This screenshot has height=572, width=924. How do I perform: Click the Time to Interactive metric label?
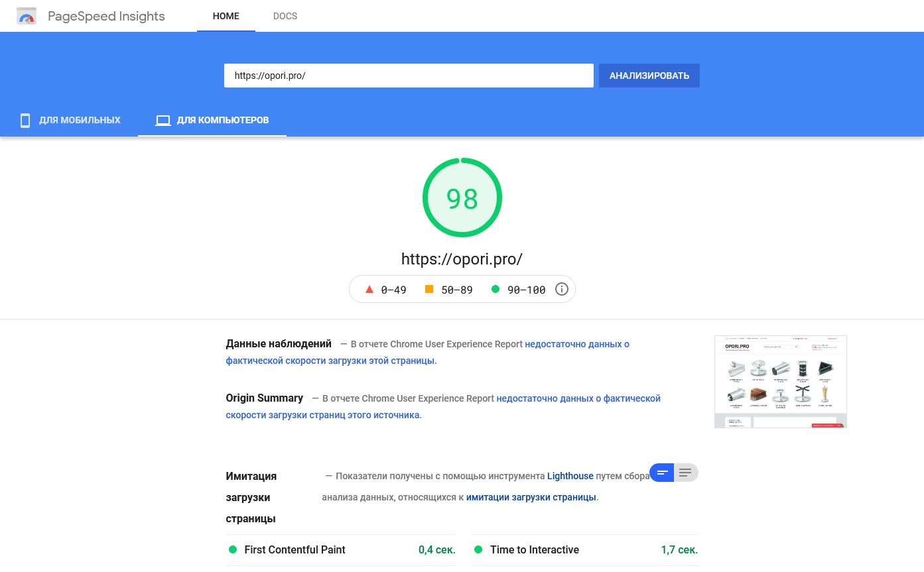pyautogui.click(x=535, y=549)
